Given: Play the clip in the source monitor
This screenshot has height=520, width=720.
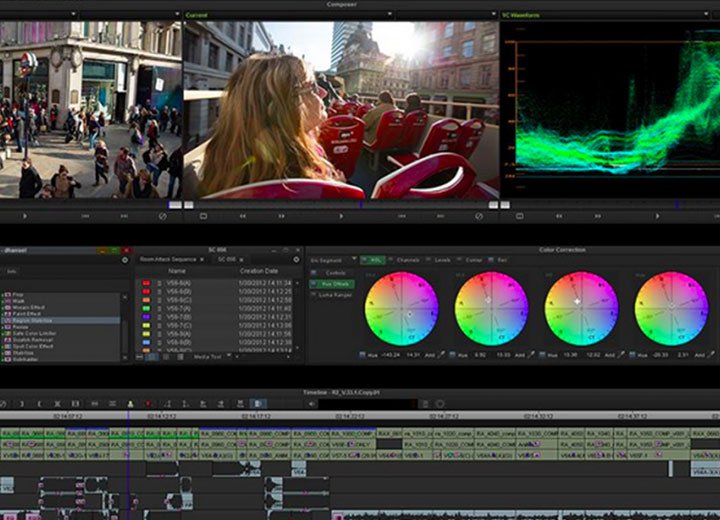Looking at the screenshot, I should pos(25,216).
